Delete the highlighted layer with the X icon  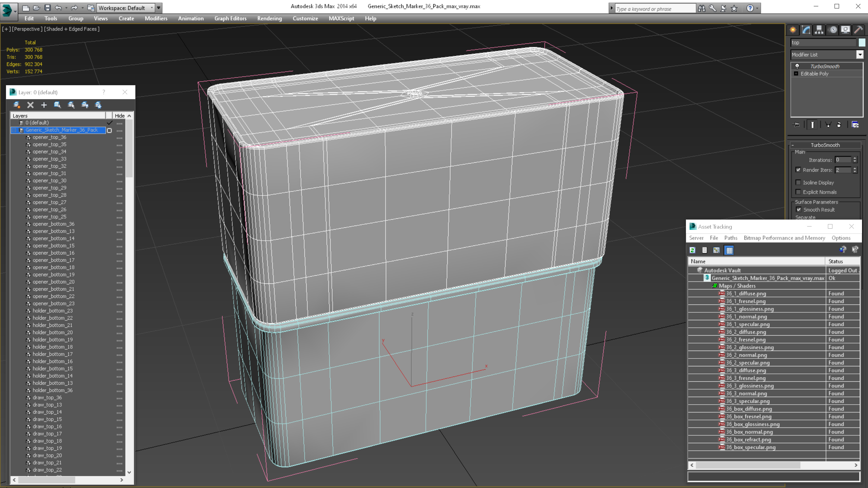tap(30, 105)
